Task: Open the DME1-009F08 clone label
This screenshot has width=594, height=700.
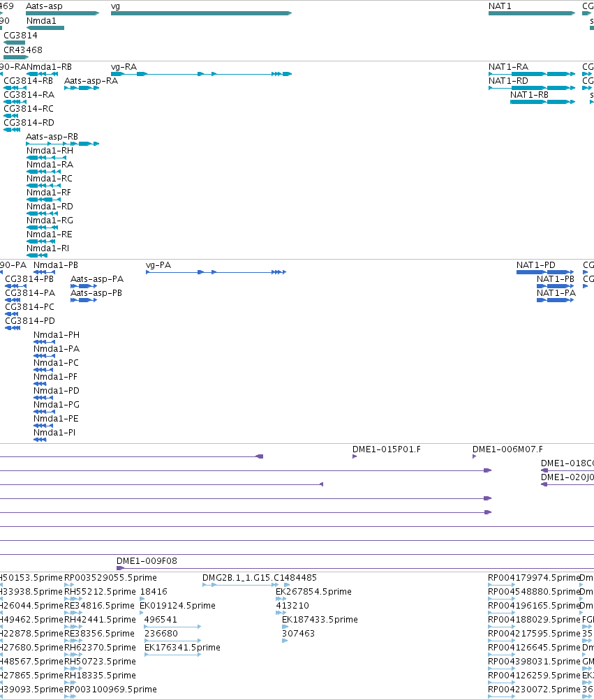Action: point(147,561)
